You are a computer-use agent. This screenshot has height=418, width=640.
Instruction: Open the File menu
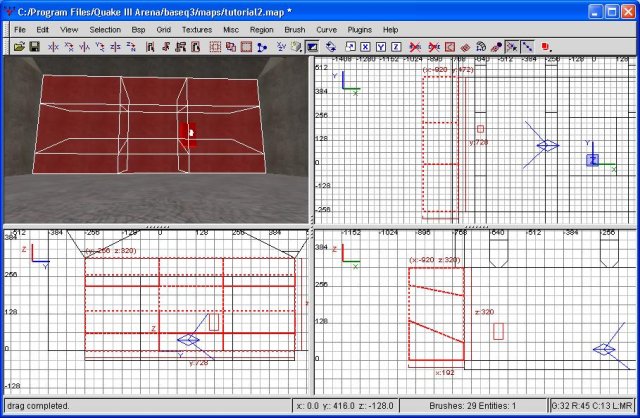pyautogui.click(x=20, y=30)
